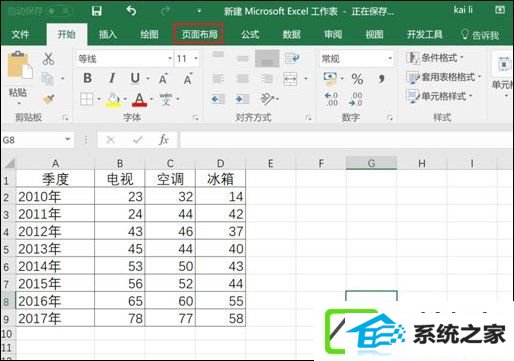Image resolution: width=514 pixels, height=361 pixels.
Task: Toggle Bold formatting
Action: tap(87, 78)
